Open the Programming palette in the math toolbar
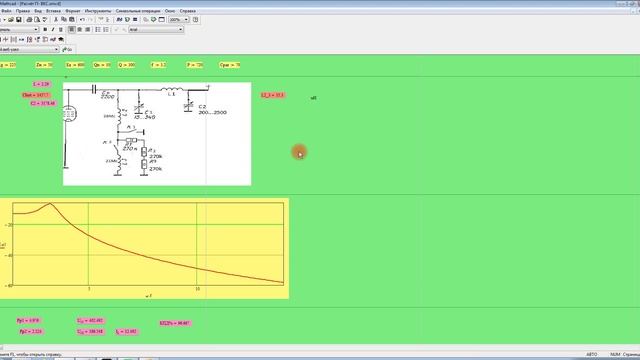This screenshot has height=360, width=640. point(45,39)
